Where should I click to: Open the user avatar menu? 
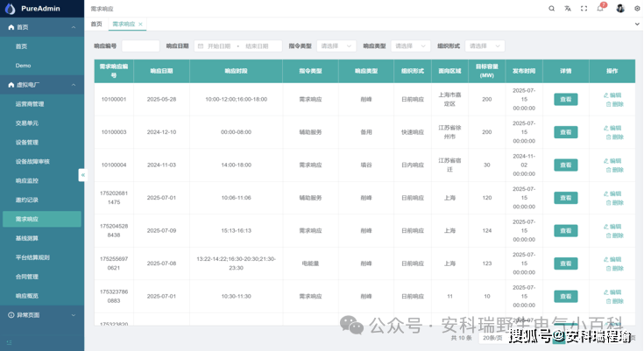pyautogui.click(x=620, y=8)
